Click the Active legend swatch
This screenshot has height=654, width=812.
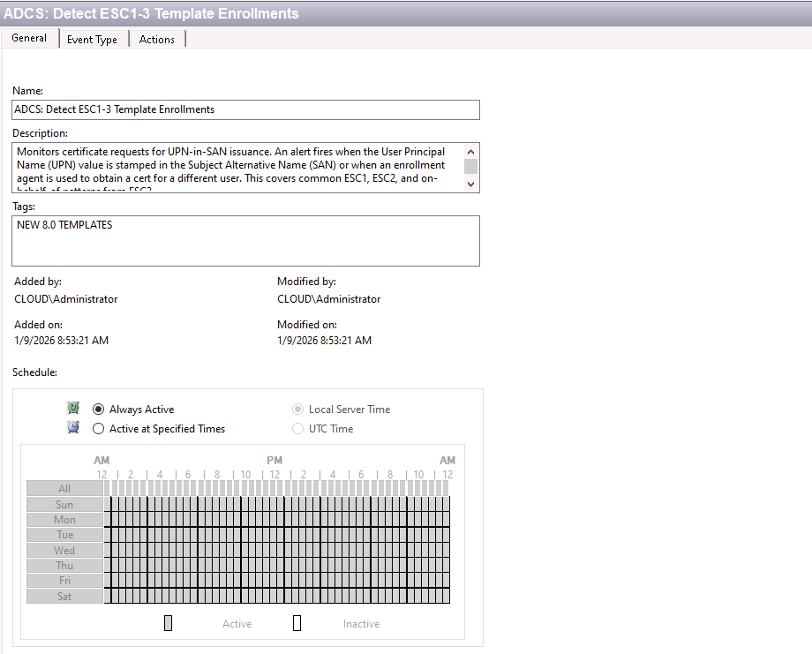coord(168,622)
